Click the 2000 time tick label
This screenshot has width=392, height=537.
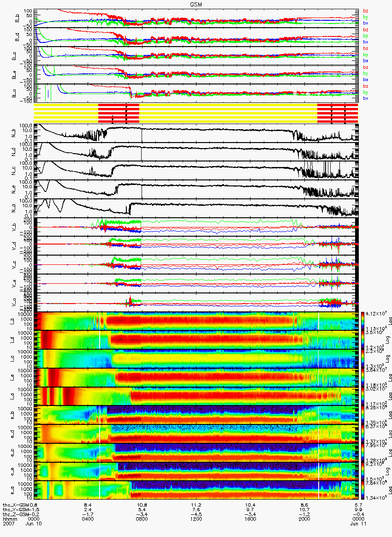304,519
